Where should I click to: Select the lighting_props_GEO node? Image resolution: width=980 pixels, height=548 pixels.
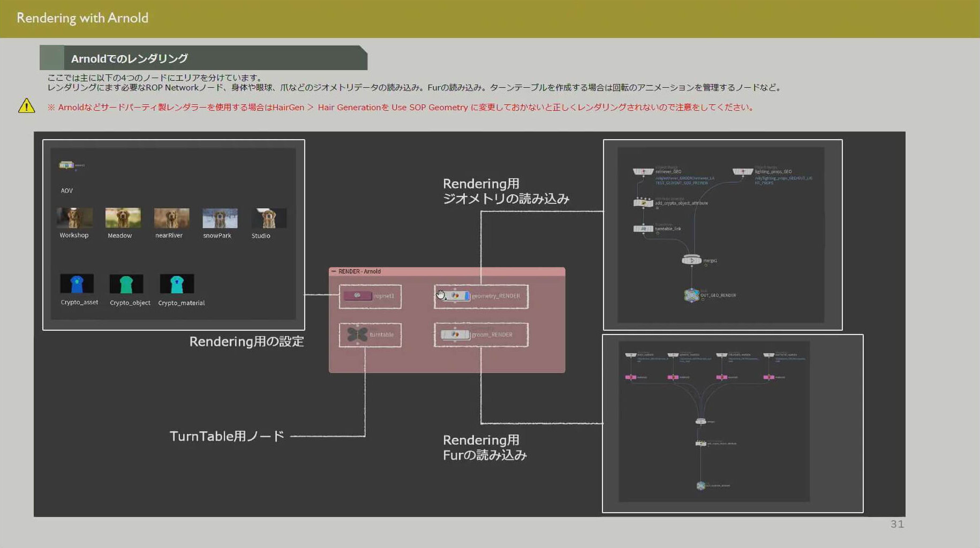743,172
